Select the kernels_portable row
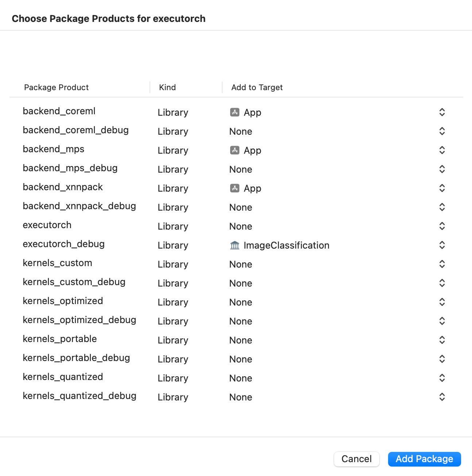This screenshot has width=472, height=476. tap(60, 339)
